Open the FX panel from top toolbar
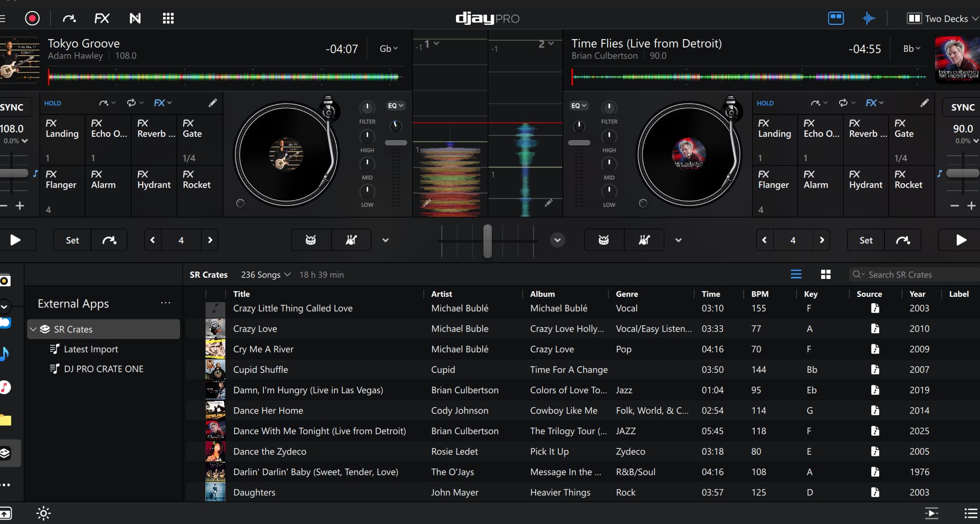This screenshot has height=524, width=980. click(101, 18)
